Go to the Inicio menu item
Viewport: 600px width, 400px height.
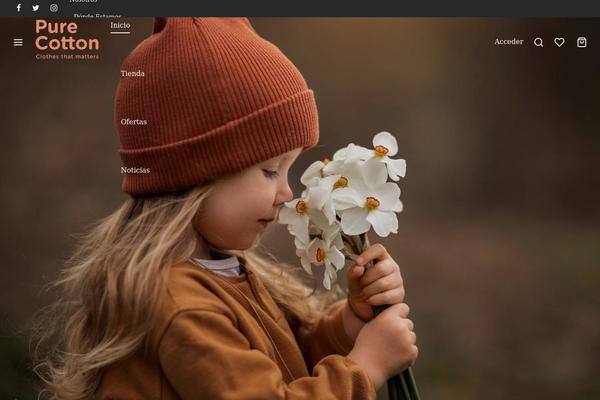click(x=120, y=26)
